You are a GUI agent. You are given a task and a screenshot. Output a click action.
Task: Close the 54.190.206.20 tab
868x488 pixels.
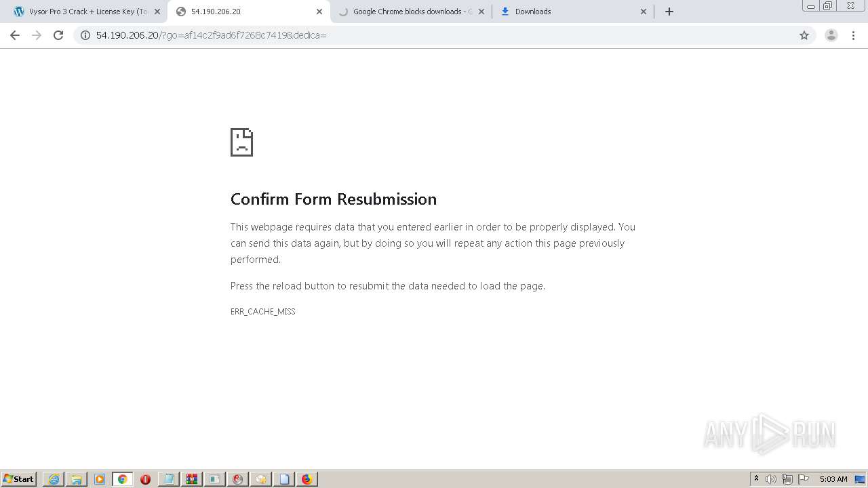(319, 12)
